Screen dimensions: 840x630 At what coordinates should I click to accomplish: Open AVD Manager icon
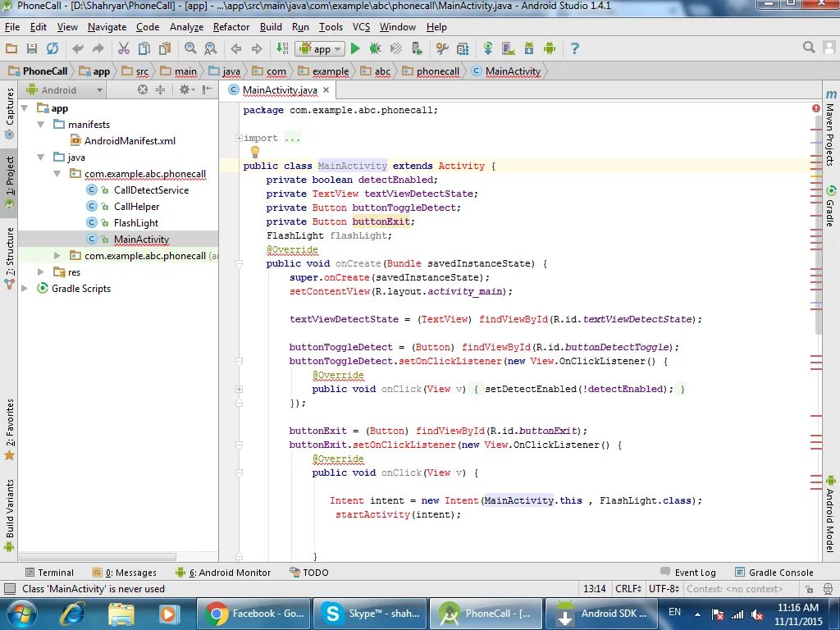(x=509, y=48)
